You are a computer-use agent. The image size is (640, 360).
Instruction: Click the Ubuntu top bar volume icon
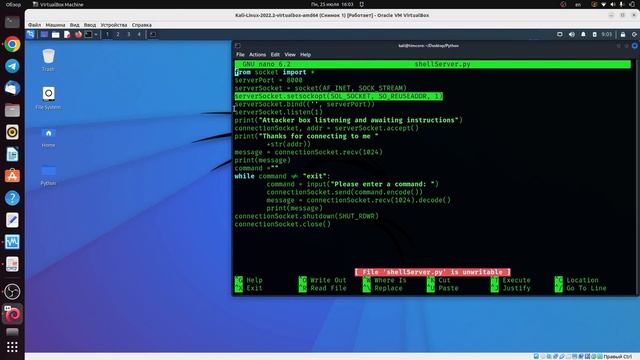click(612, 4)
